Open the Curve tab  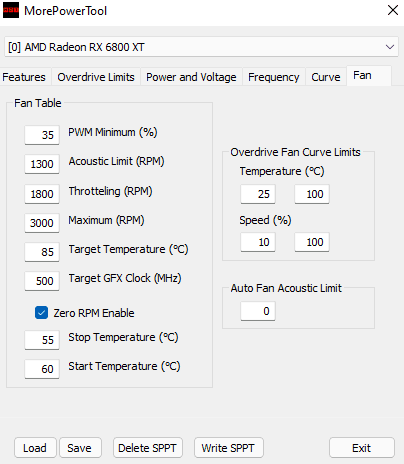326,77
